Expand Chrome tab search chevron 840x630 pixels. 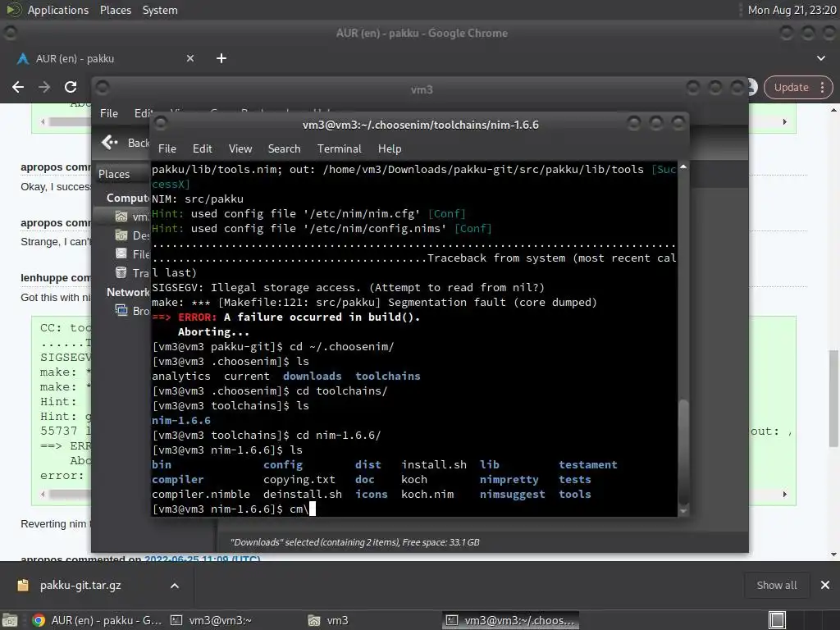820,58
